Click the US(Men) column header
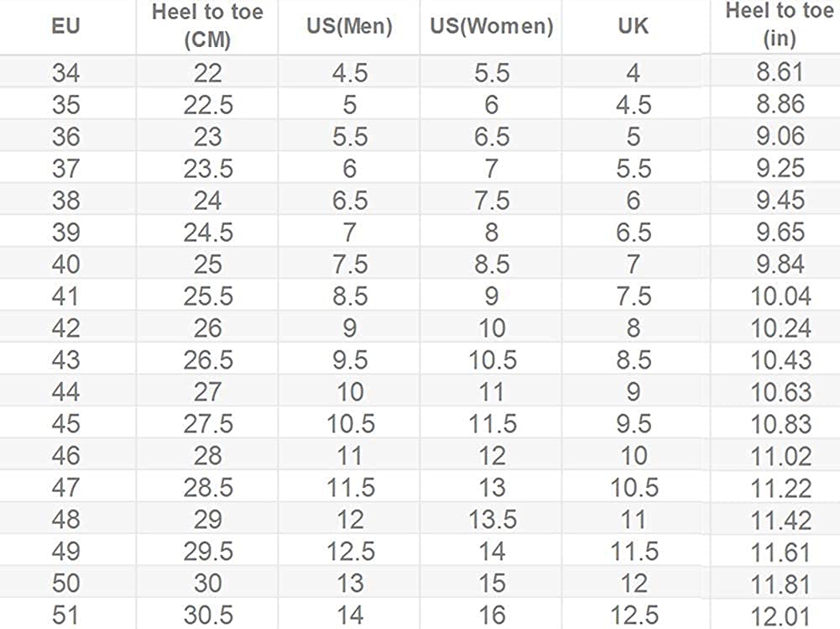 pyautogui.click(x=349, y=26)
